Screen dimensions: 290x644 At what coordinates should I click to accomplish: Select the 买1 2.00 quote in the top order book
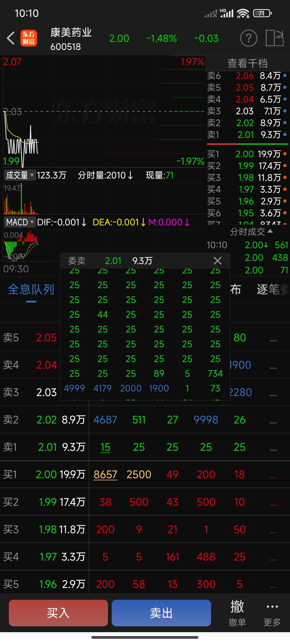tap(247, 154)
